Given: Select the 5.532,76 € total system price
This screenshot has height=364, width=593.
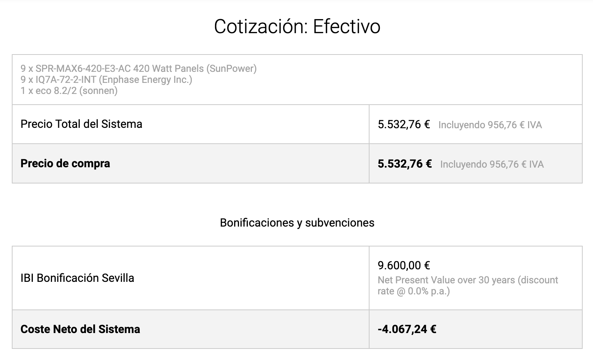Looking at the screenshot, I should 404,125.
